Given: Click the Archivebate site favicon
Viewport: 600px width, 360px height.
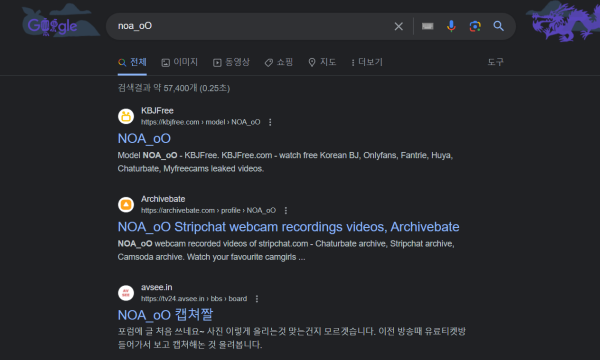Looking at the screenshot, I should [x=126, y=205].
